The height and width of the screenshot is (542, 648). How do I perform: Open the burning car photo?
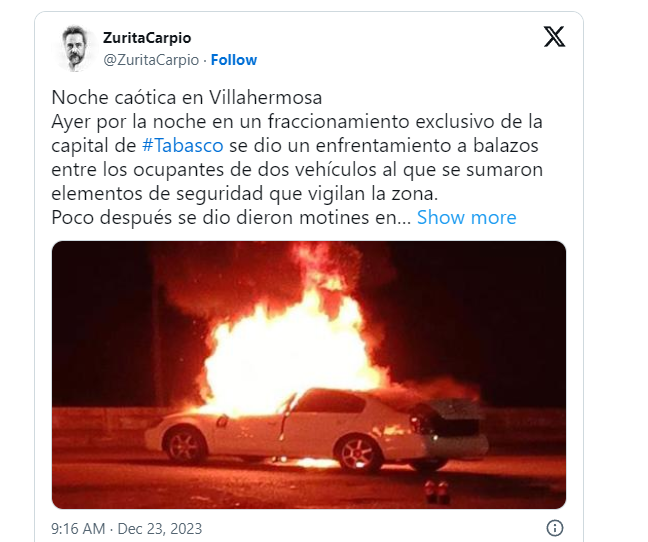pyautogui.click(x=309, y=375)
